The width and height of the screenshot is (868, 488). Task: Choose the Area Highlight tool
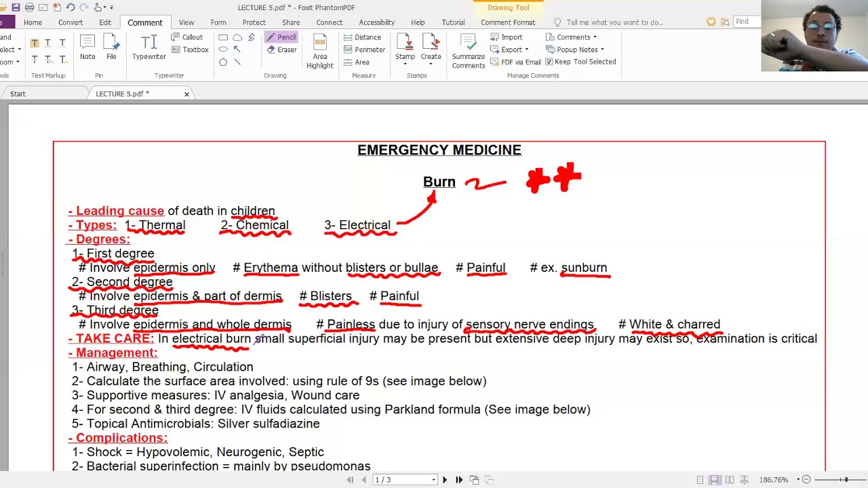(319, 52)
